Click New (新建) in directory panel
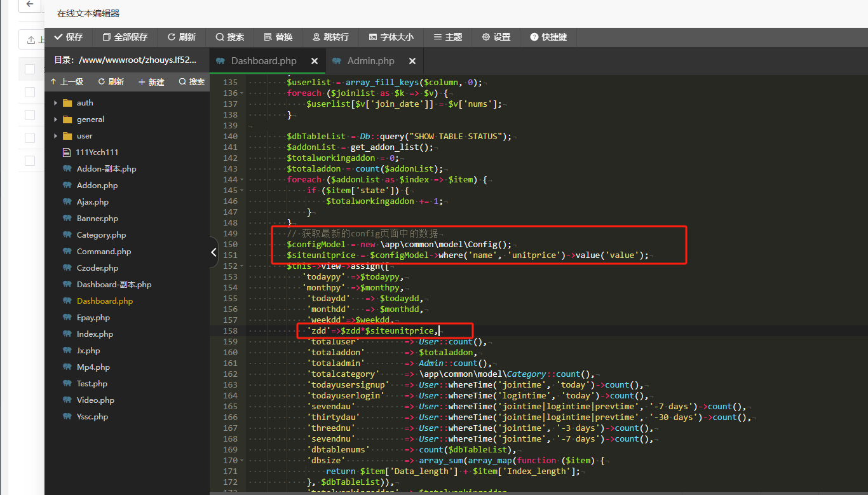Viewport: 868px width, 495px height. pyautogui.click(x=151, y=82)
